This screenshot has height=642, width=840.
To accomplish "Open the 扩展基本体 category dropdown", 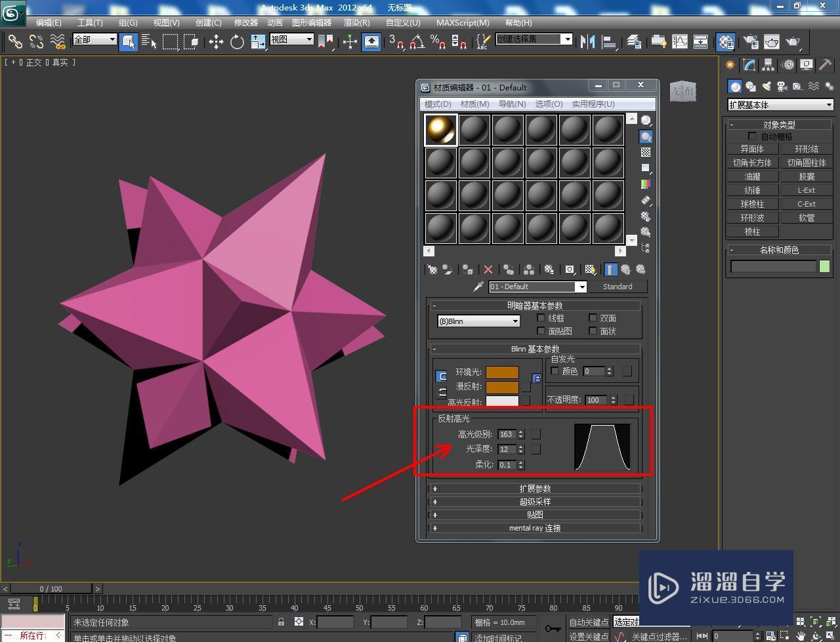I will [780, 105].
